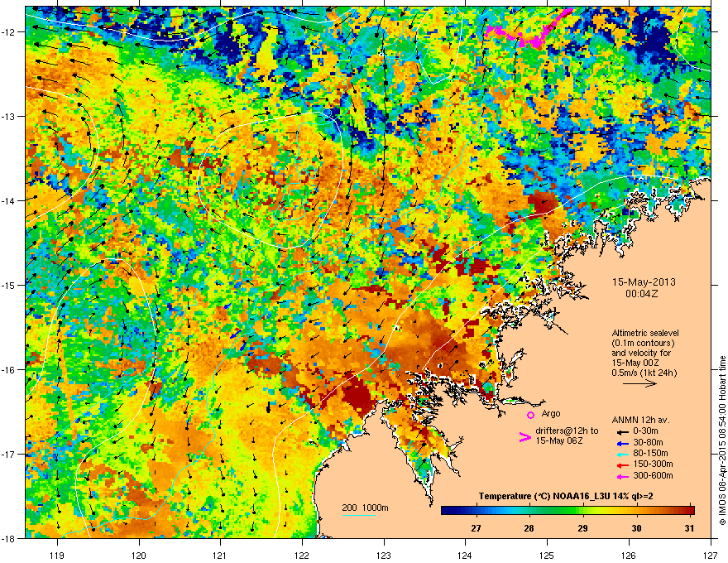The height and width of the screenshot is (563, 728).
Task: Click the time text 00:04Z
Action: coord(642,294)
